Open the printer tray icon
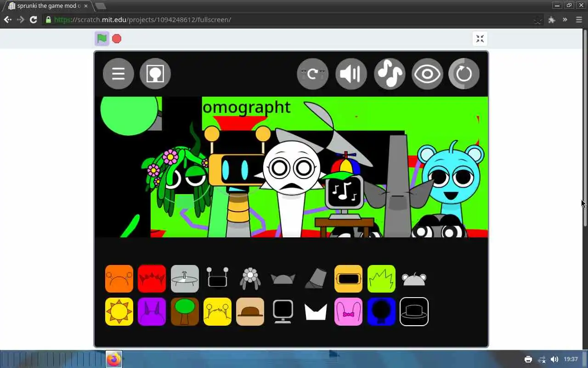This screenshot has width=588, height=368. [x=528, y=359]
